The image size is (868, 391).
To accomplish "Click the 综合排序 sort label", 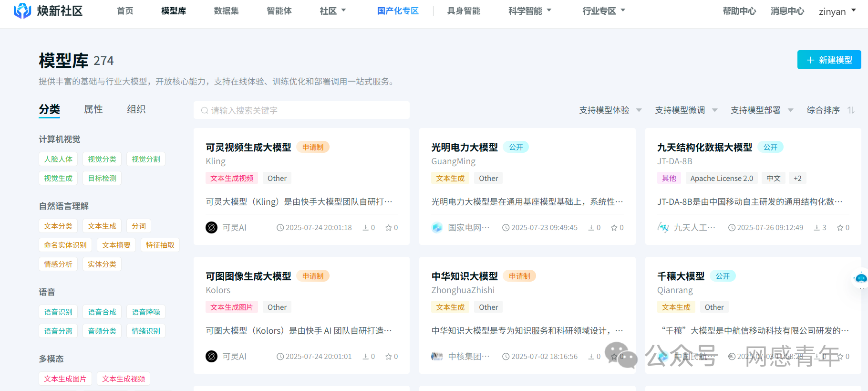I will [823, 110].
